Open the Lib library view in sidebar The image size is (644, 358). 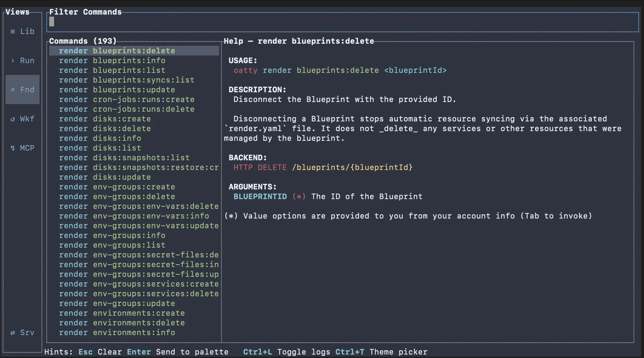23,31
